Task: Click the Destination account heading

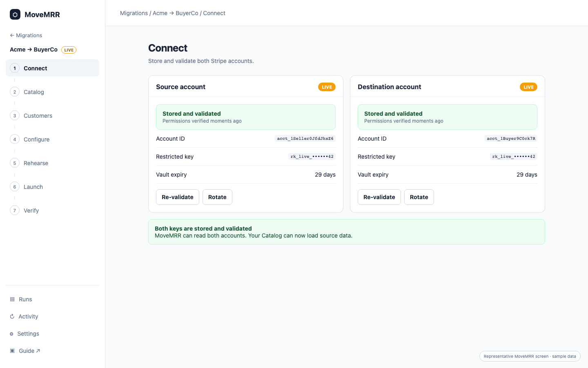Action: [390, 87]
